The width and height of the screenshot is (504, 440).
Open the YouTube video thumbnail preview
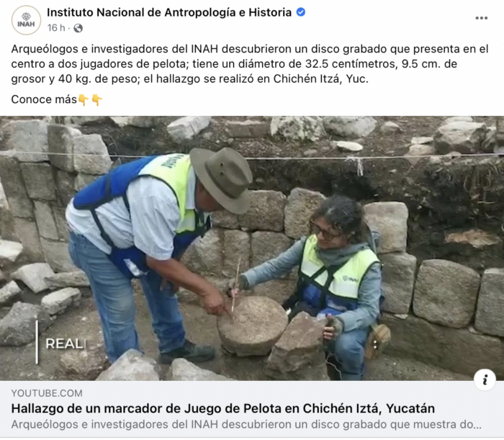252,248
